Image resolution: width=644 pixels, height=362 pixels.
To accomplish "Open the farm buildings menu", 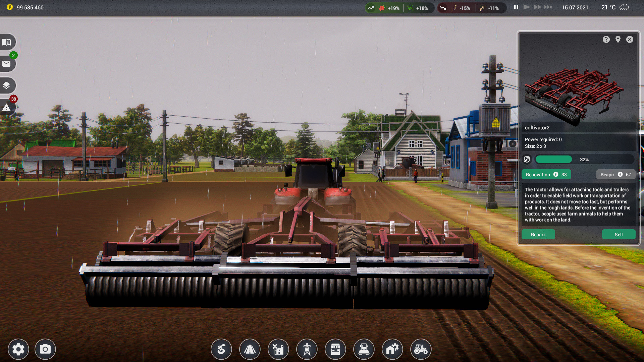I will tap(278, 349).
